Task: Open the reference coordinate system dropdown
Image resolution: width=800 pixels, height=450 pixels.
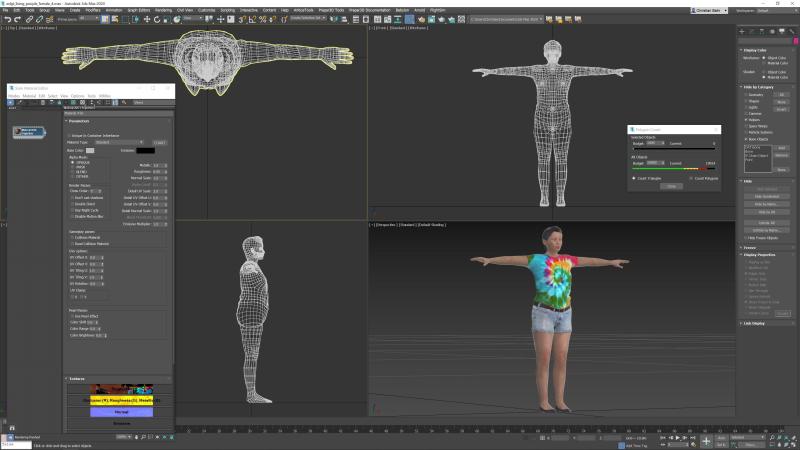Action: click(x=193, y=18)
